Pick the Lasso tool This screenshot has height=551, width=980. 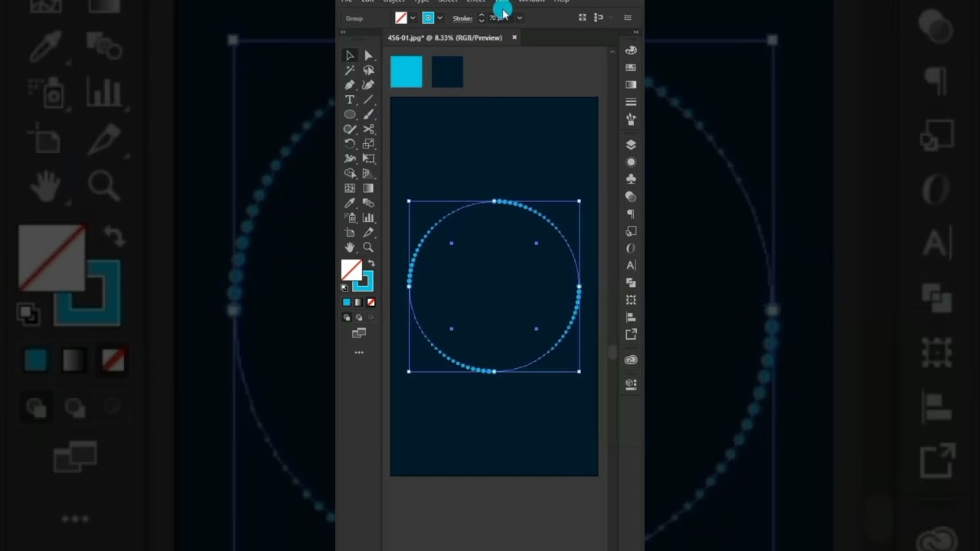368,70
